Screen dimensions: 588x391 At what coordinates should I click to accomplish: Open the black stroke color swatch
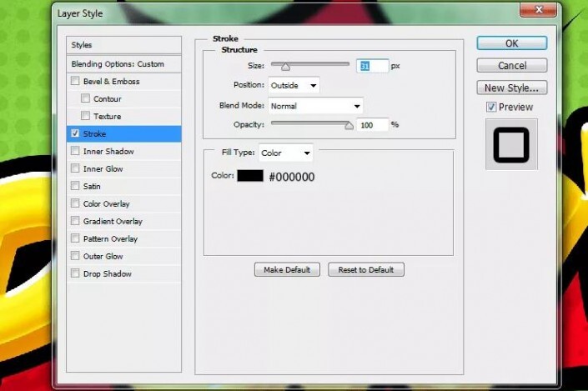(250, 176)
